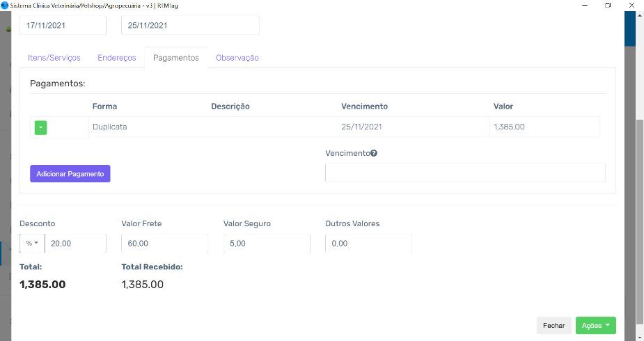644x341 pixels.
Task: Click the app logo icon in title bar
Action: (x=4, y=5)
